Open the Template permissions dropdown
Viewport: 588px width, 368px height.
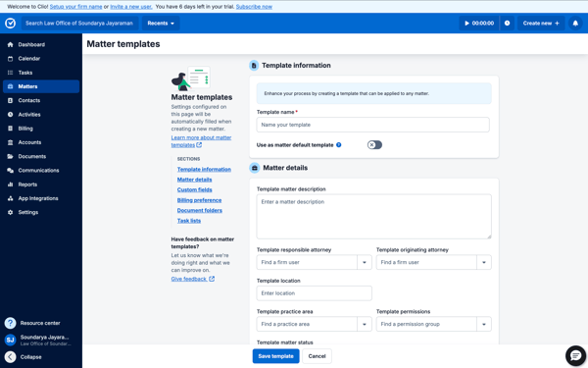pos(484,324)
